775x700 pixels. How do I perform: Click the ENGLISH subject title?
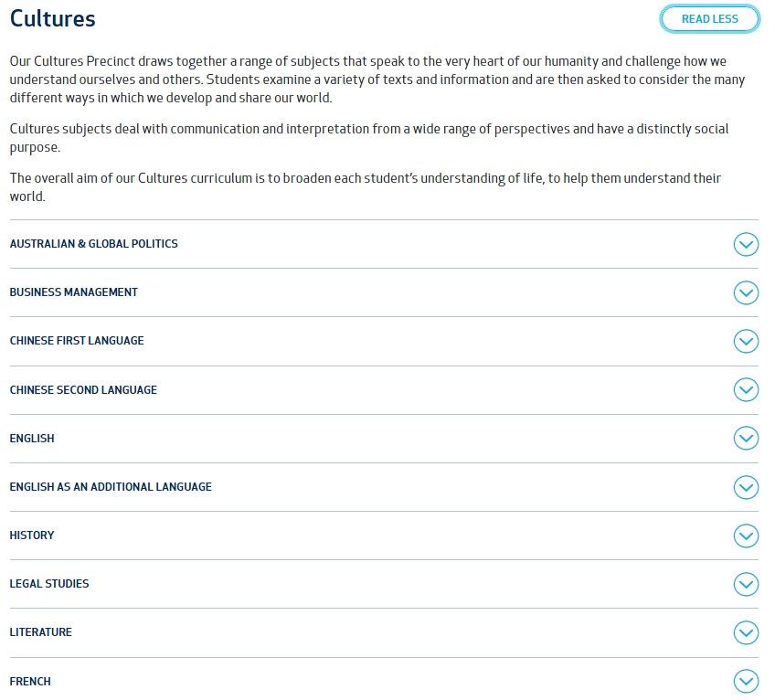[32, 439]
